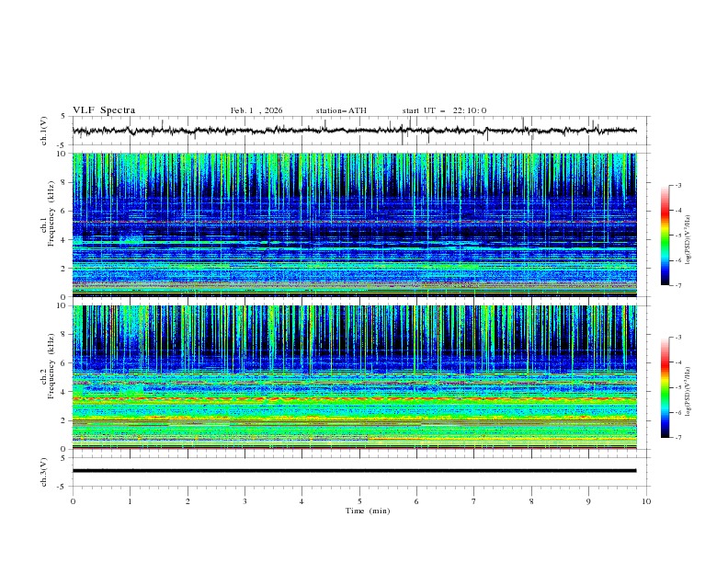Click the 0 minute tick on time axis
The height and width of the screenshot is (563, 728).
point(73,501)
